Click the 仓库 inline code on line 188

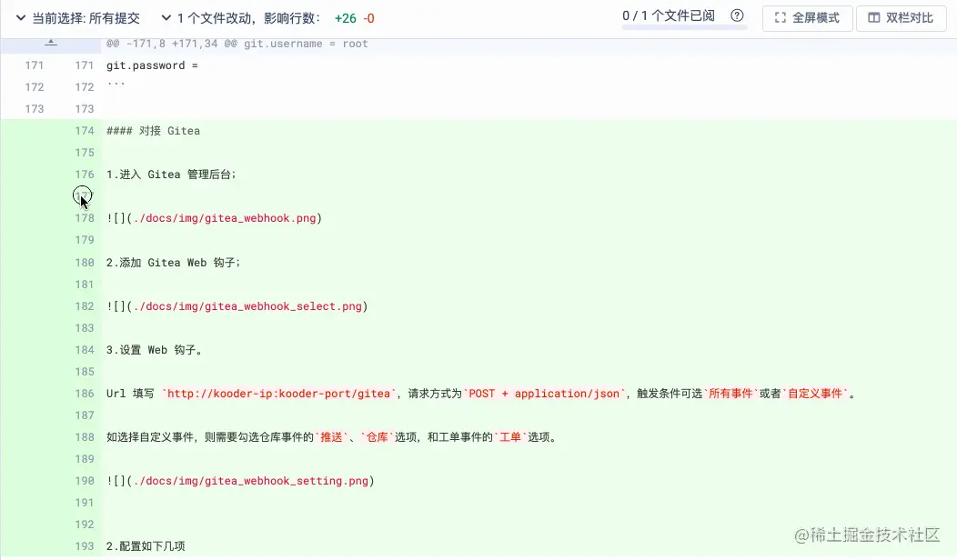coord(378,437)
